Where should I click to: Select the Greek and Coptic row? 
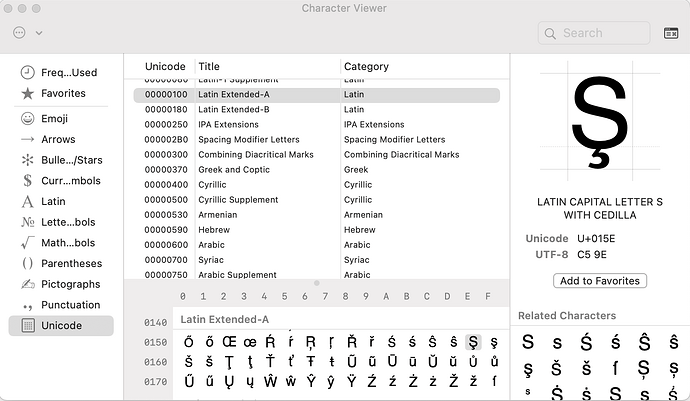pyautogui.click(x=316, y=169)
